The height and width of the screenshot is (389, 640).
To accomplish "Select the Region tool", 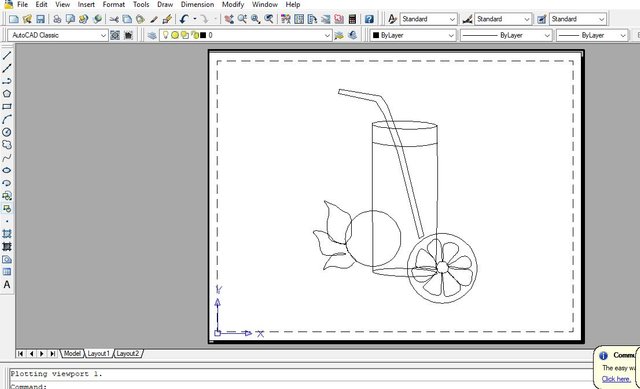I will pos(7,259).
